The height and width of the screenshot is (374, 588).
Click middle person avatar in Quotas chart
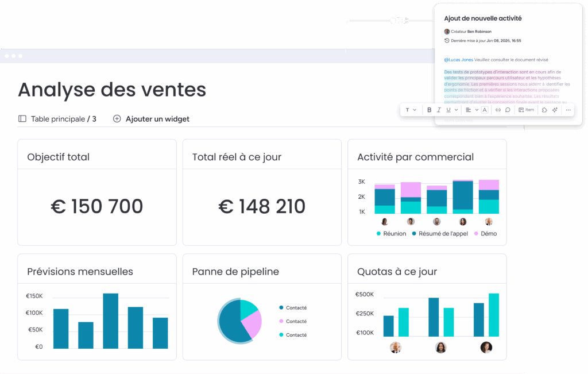coord(440,348)
